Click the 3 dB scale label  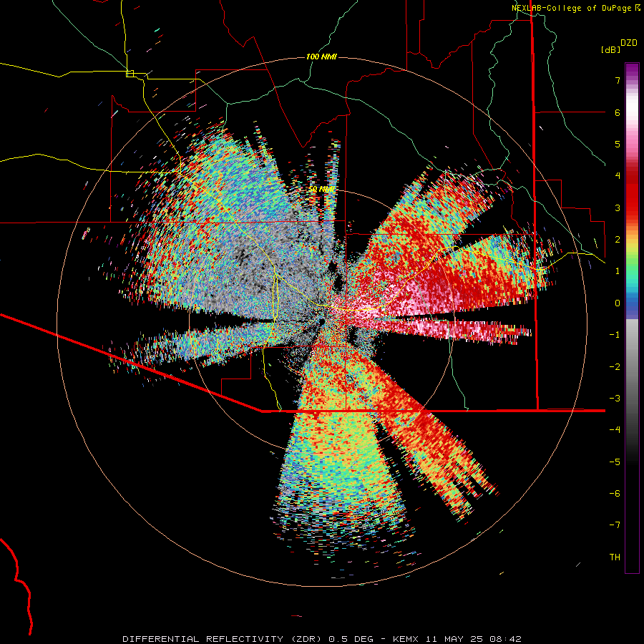tap(618, 208)
